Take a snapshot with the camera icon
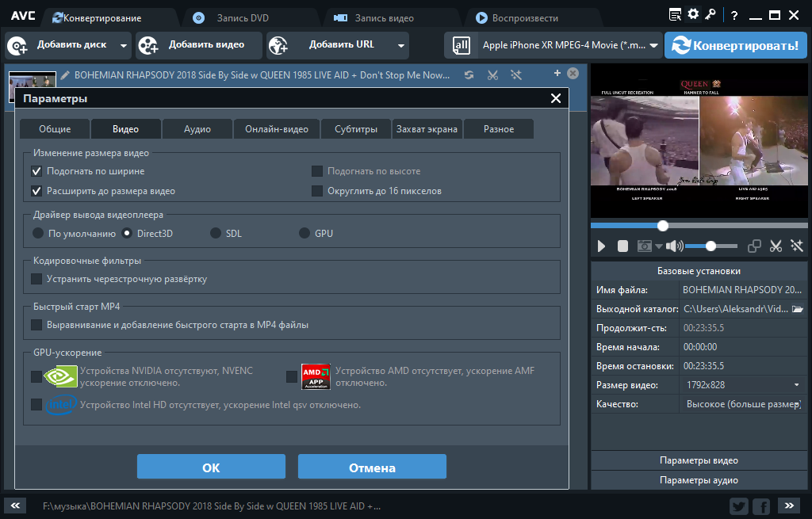The image size is (812, 519). [x=644, y=246]
